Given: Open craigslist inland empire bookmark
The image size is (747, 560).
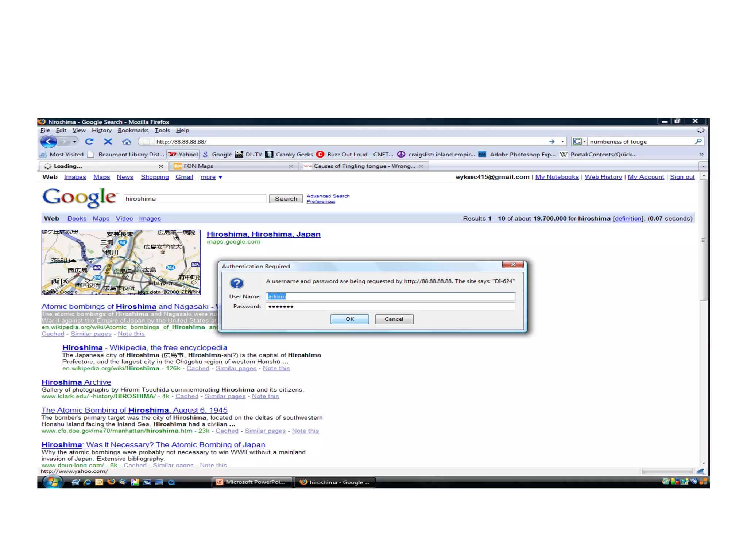Looking at the screenshot, I should click(436, 154).
